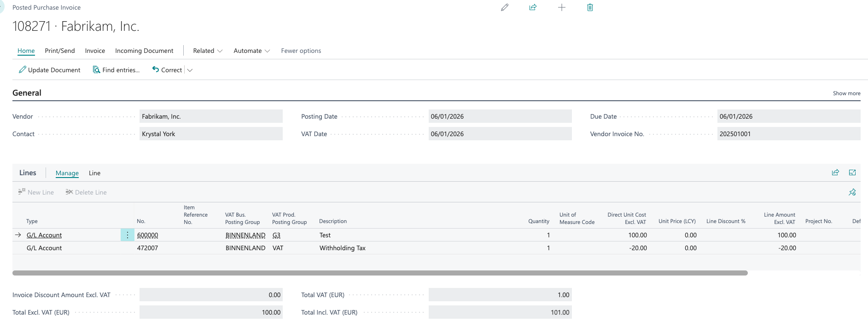The image size is (868, 333).
Task: Click Find entries action
Action: pyautogui.click(x=116, y=70)
